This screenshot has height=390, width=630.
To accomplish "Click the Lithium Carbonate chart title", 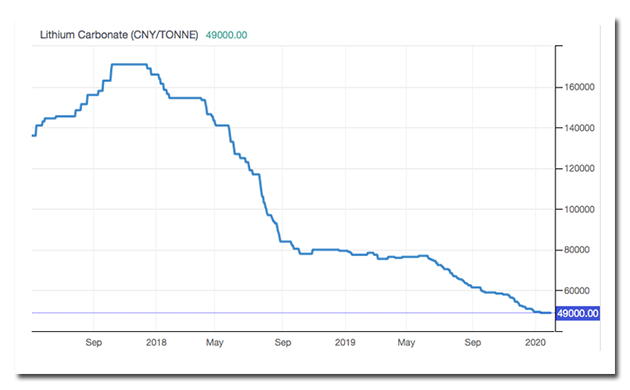I will (x=119, y=35).
